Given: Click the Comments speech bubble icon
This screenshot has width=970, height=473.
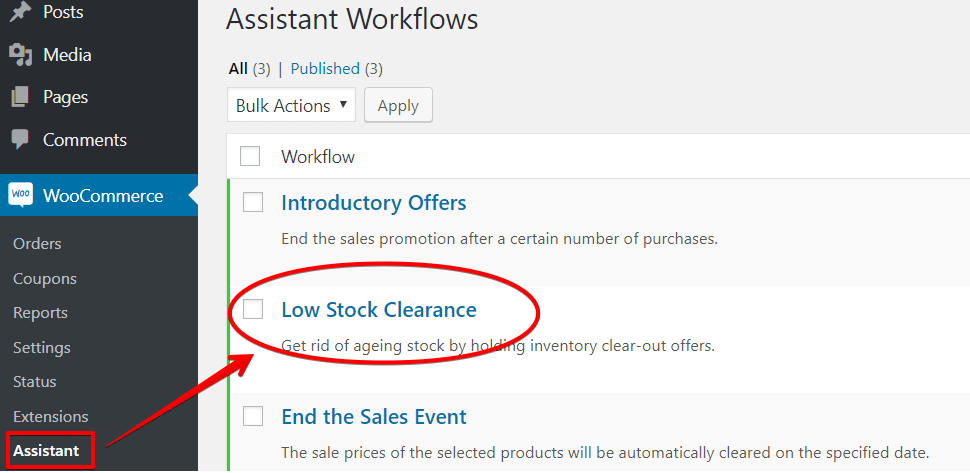Looking at the screenshot, I should point(20,139).
